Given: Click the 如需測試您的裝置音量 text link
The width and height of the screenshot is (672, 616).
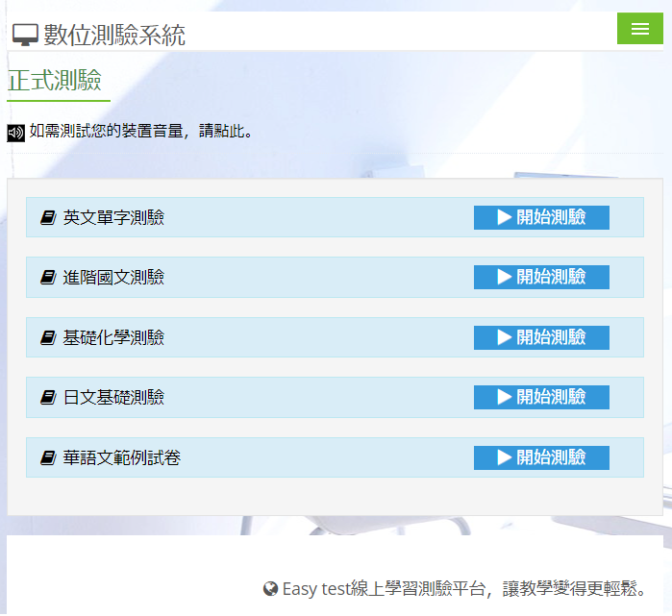Looking at the screenshot, I should point(141,132).
